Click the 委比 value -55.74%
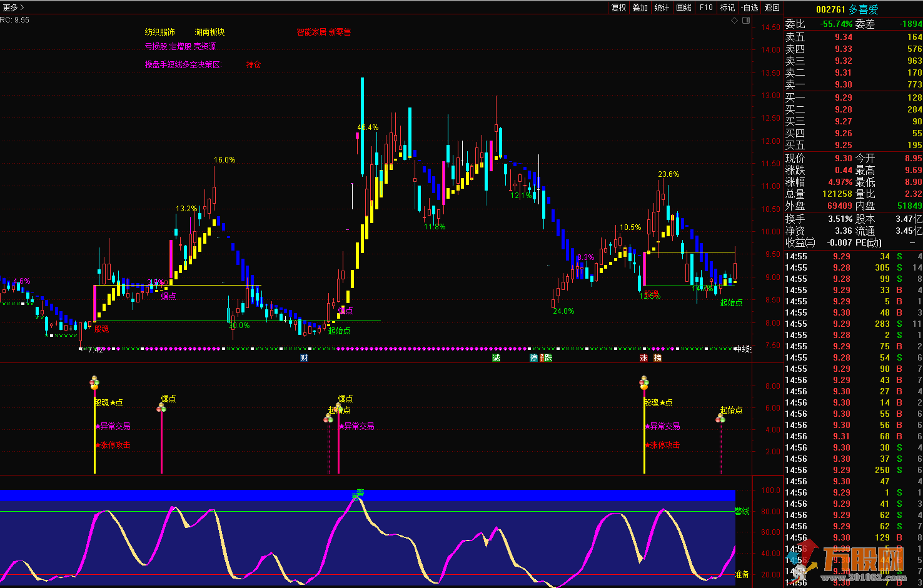Screen dimensions: 923x588 (837, 24)
